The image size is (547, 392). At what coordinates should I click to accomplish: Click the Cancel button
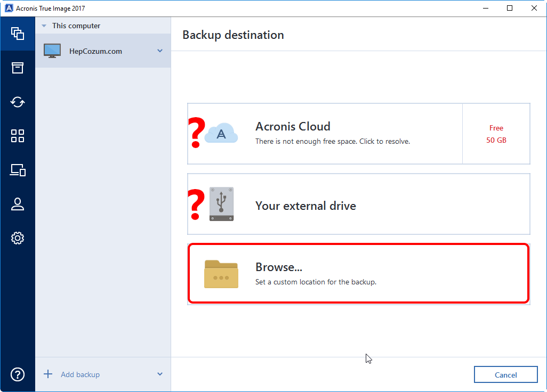(x=505, y=374)
